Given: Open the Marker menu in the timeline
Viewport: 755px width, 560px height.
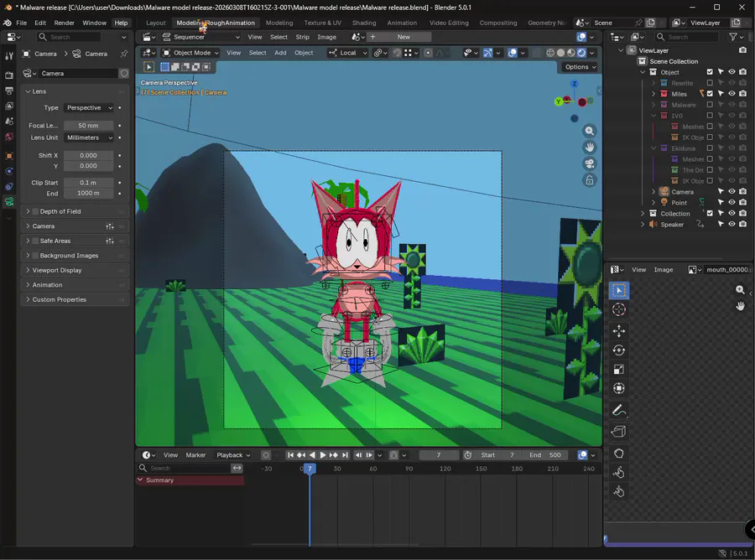Looking at the screenshot, I should [195, 455].
